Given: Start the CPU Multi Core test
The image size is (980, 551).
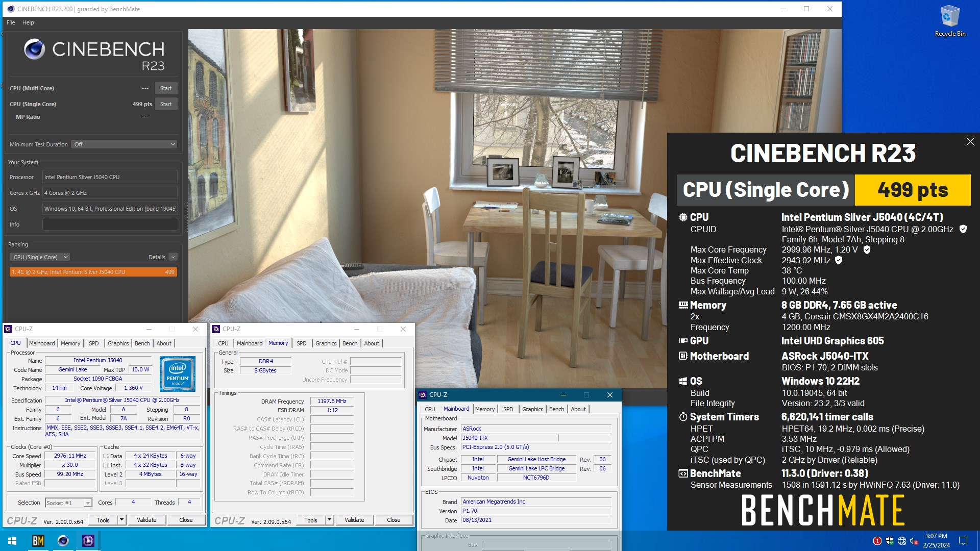Looking at the screenshot, I should click(166, 88).
